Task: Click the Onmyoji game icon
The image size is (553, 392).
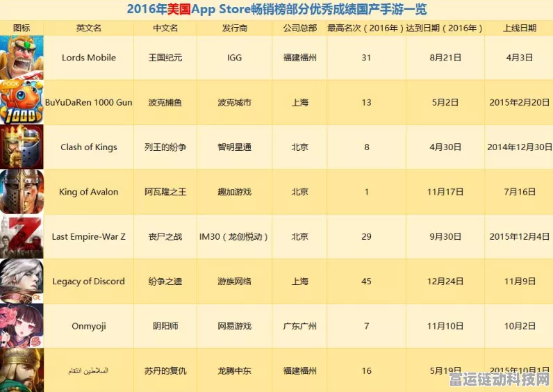Action: (x=22, y=326)
